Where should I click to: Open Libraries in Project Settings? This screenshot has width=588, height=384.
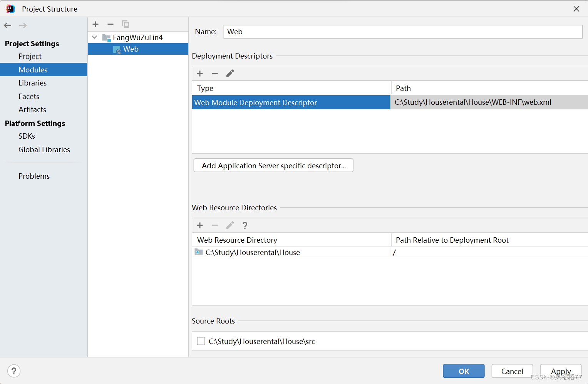32,83
